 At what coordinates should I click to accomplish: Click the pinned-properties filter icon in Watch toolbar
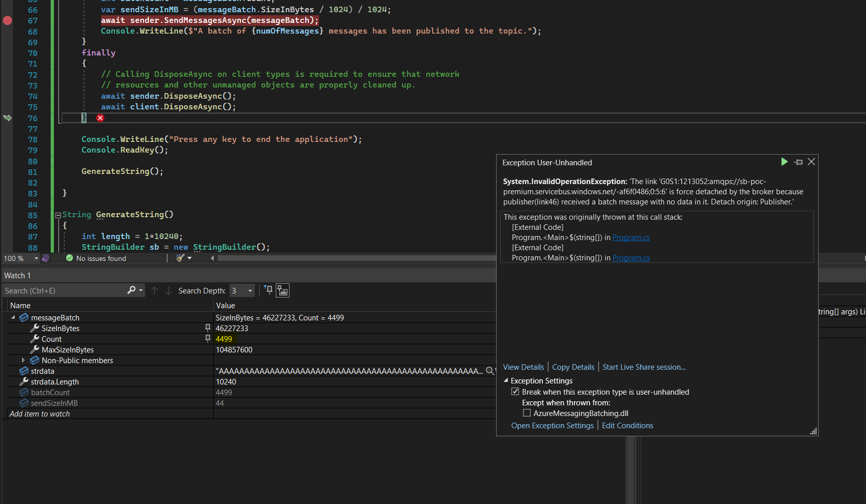(x=268, y=290)
